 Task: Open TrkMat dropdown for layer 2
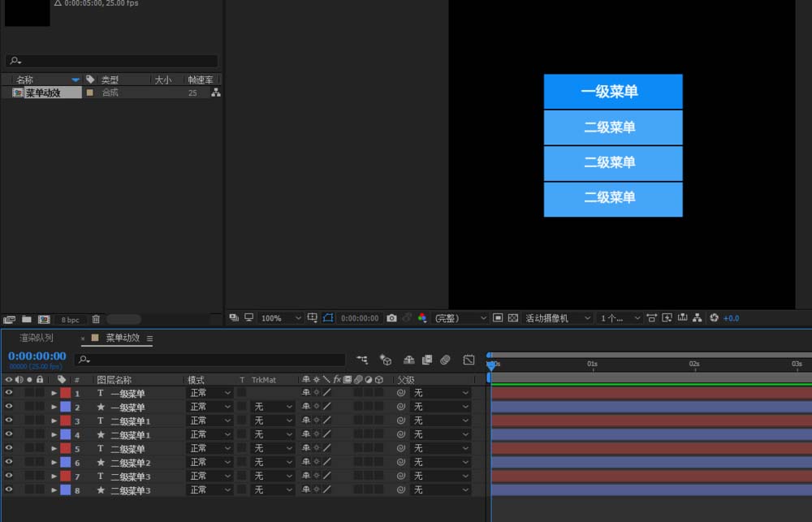(x=272, y=407)
